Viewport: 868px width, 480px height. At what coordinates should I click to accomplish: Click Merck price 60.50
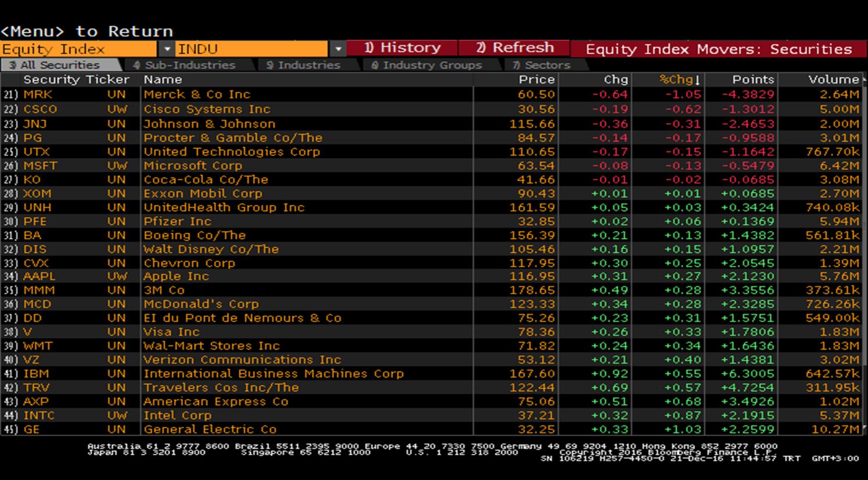click(536, 95)
